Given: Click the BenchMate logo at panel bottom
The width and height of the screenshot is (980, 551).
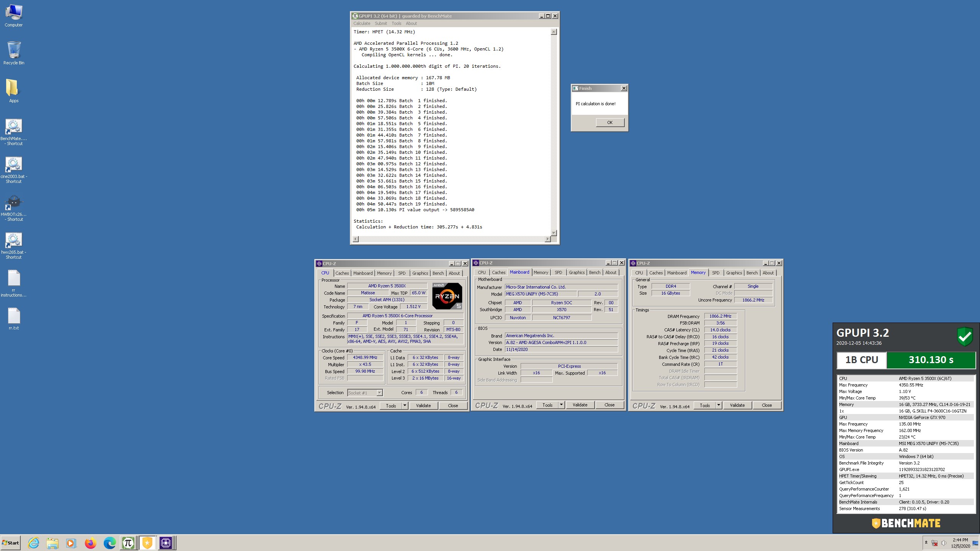Looking at the screenshot, I should (906, 523).
